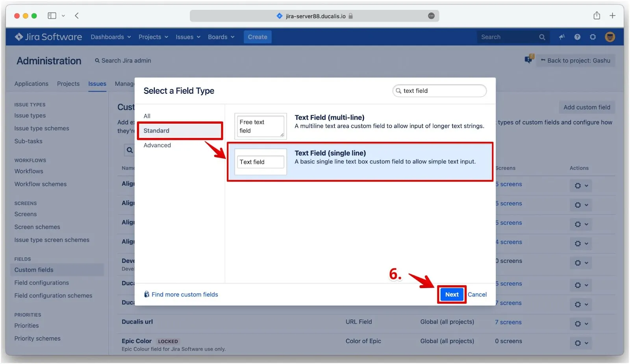The height and width of the screenshot is (364, 630).
Task: Toggle the Safari sidebar icon
Action: pos(52,16)
